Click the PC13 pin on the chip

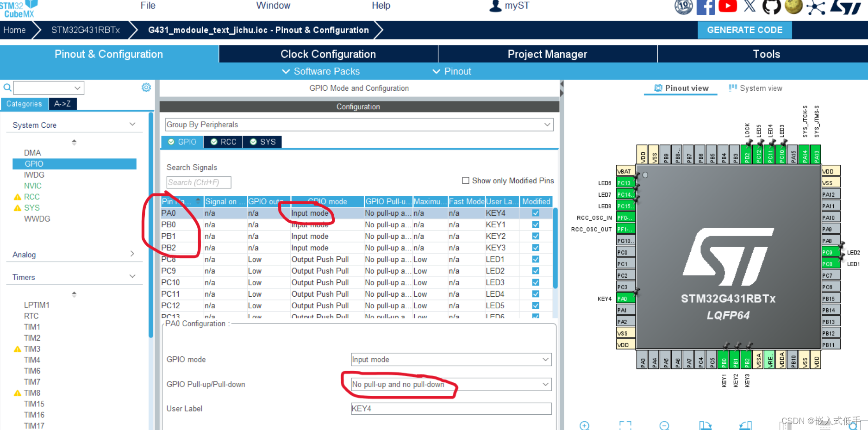pyautogui.click(x=625, y=183)
